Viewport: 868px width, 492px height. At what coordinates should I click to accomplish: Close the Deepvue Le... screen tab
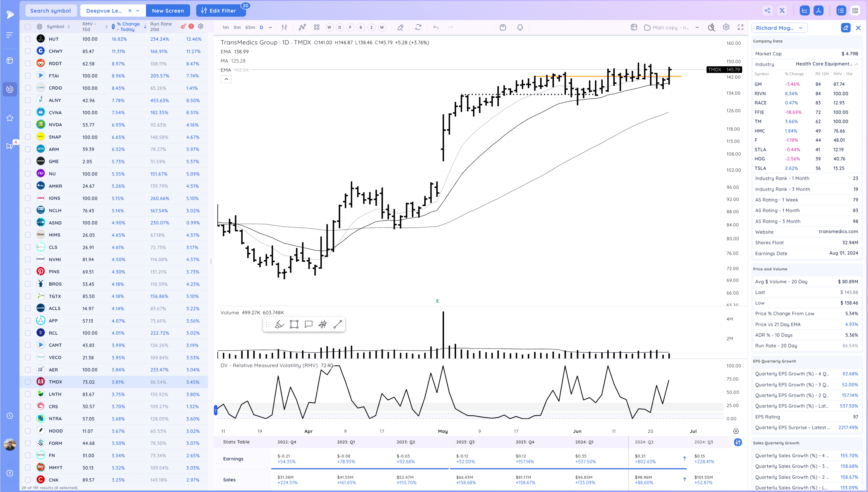130,10
